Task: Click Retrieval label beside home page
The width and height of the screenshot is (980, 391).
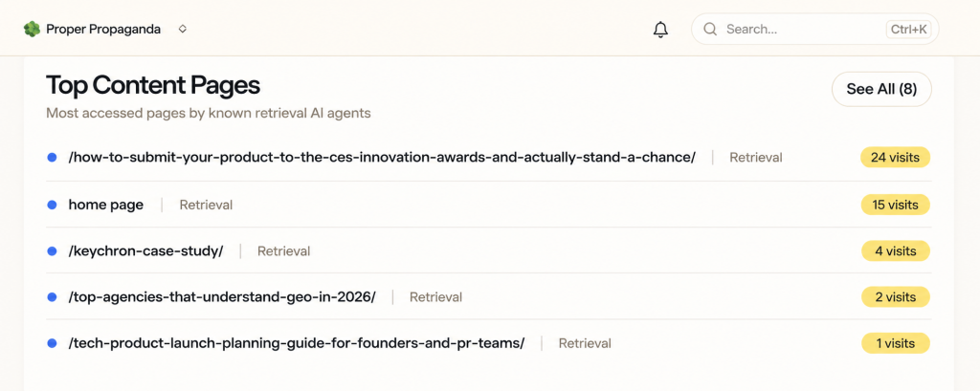Action: click(x=206, y=205)
